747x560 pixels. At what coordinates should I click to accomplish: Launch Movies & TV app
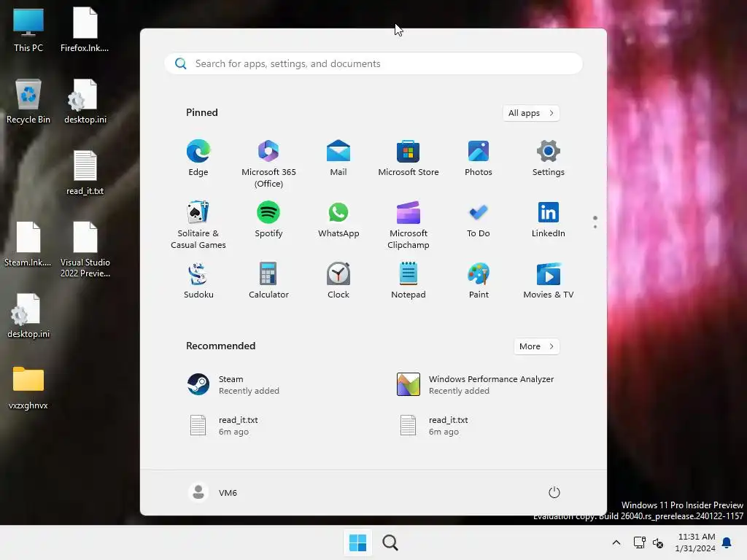tap(549, 281)
